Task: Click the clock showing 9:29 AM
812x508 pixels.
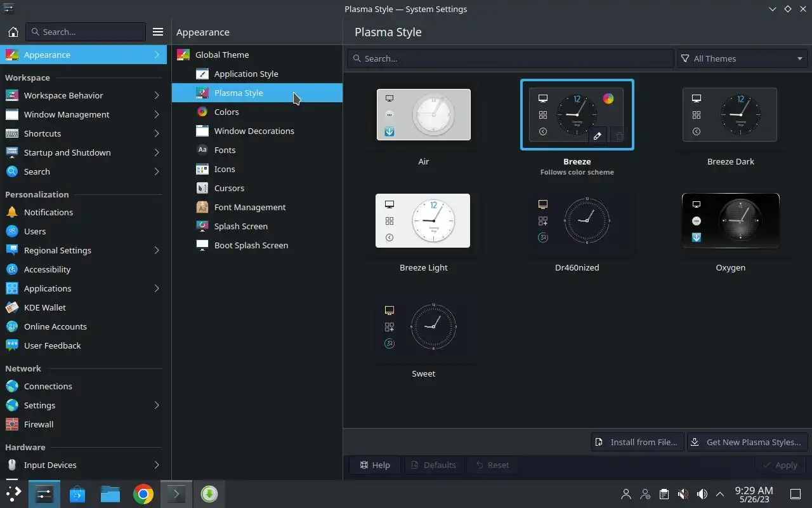Action: pos(754,494)
